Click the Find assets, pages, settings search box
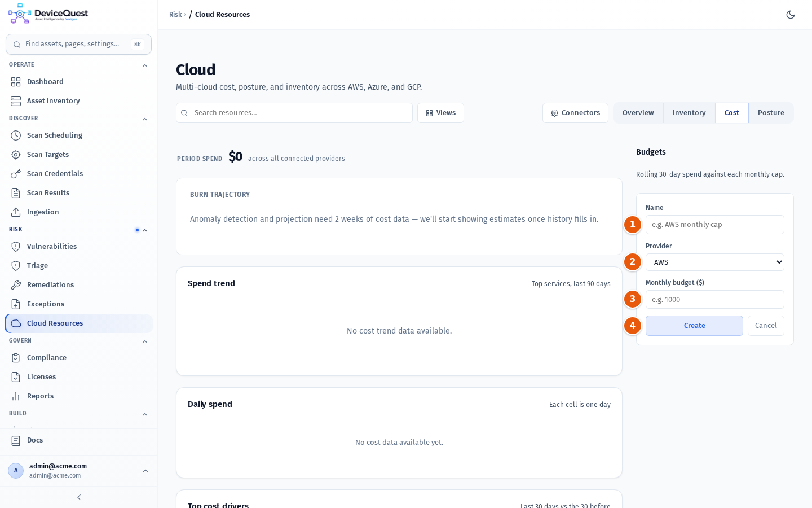This screenshot has width=812, height=508. (78, 44)
